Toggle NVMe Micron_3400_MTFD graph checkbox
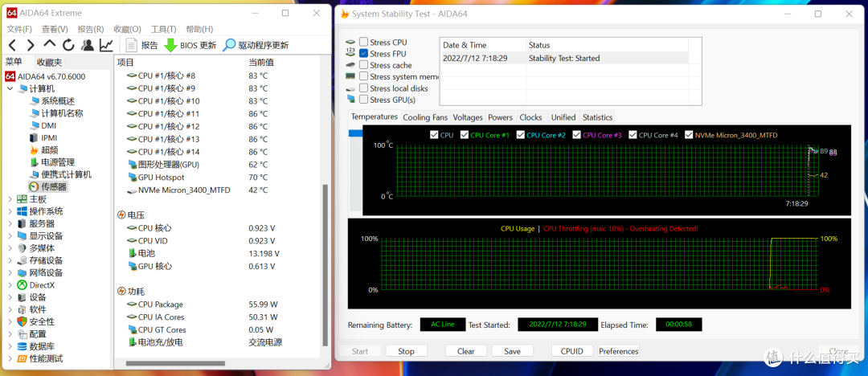The height and width of the screenshot is (376, 868). (690, 134)
